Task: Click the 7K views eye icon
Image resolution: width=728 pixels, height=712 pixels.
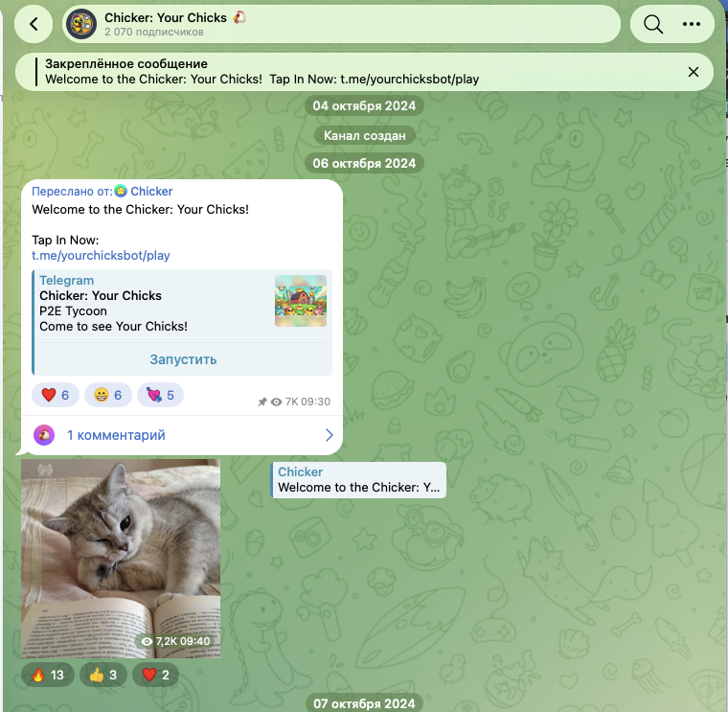Action: click(276, 402)
